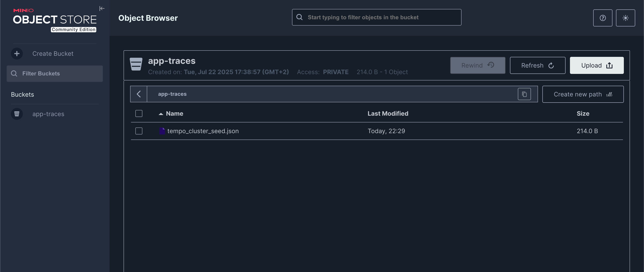The width and height of the screenshot is (644, 272).
Task: Click the sidebar app-traces bucket icon
Action: point(17,114)
